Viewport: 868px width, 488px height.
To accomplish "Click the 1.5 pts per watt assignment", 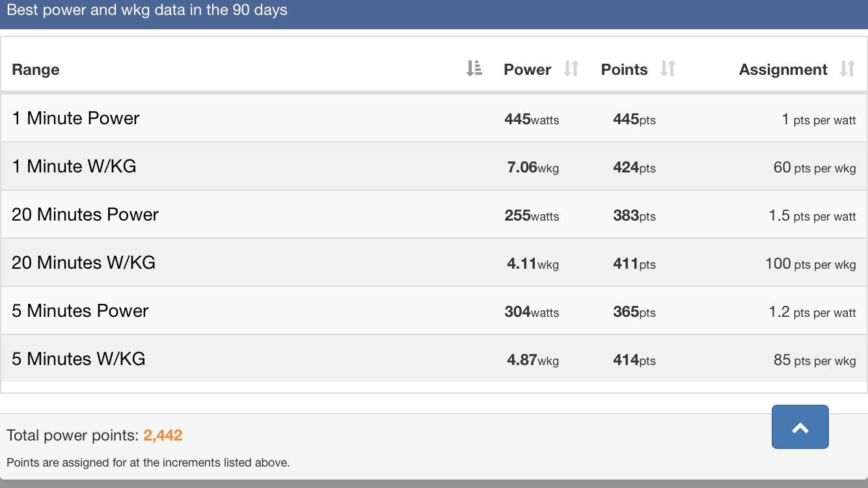I will point(813,216).
